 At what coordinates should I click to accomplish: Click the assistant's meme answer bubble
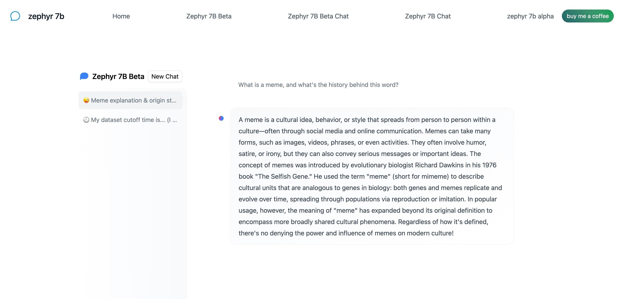pyautogui.click(x=371, y=176)
